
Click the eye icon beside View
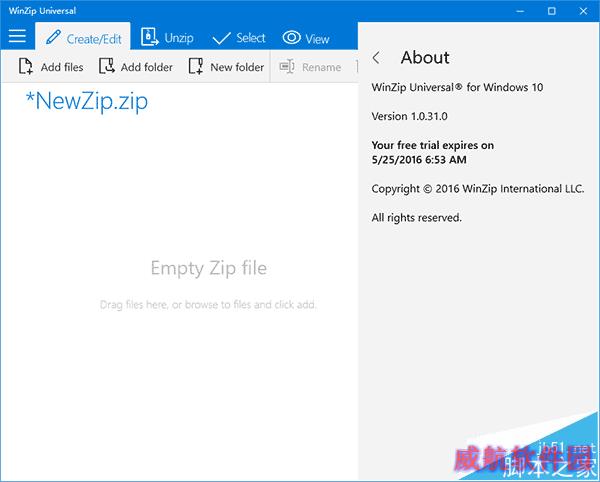point(292,37)
